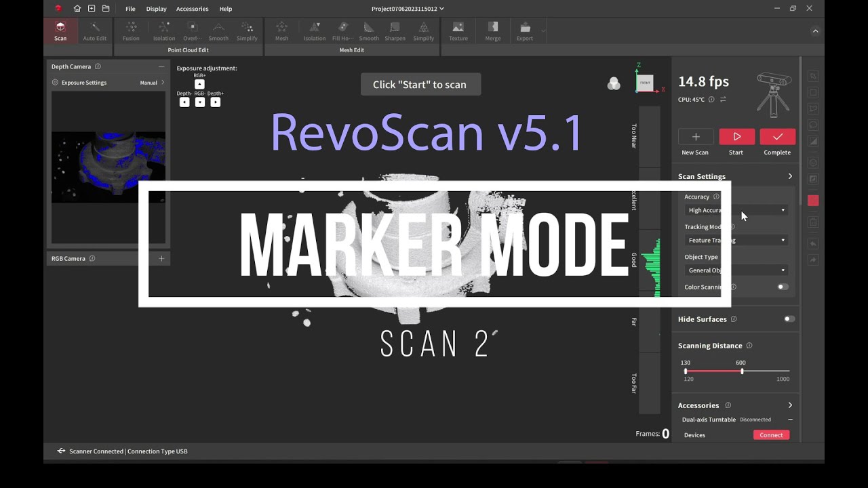Expand the Accessories section arrow
868x488 pixels.
790,405
